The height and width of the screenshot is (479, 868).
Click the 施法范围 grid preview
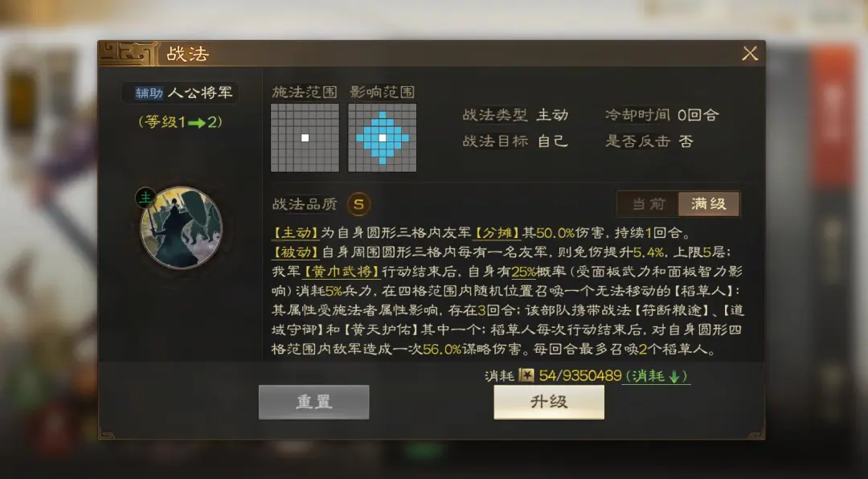tap(305, 138)
